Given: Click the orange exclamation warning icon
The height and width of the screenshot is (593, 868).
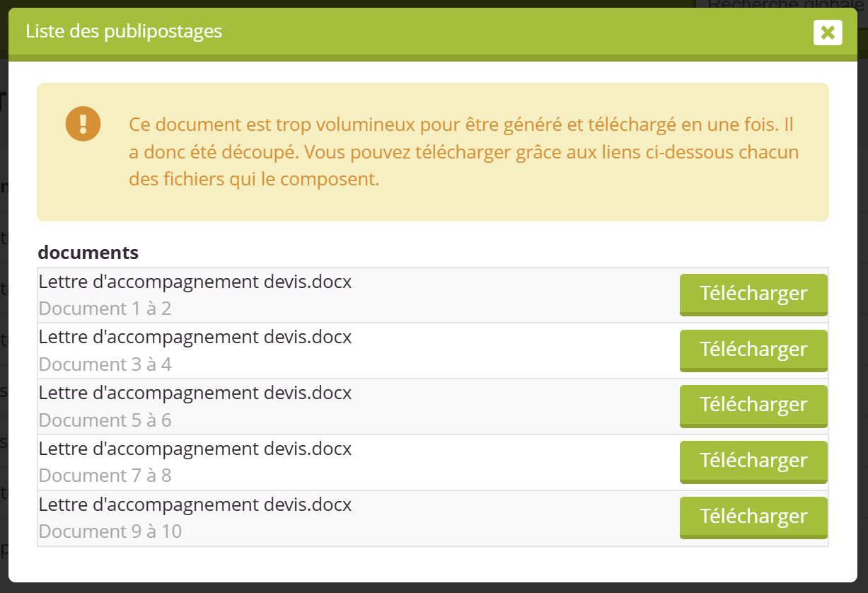Looking at the screenshot, I should [83, 124].
